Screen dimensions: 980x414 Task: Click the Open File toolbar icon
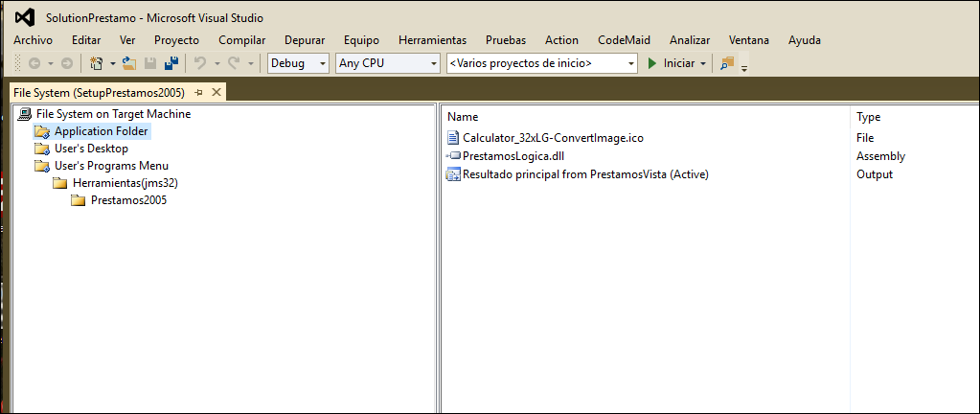click(x=128, y=63)
